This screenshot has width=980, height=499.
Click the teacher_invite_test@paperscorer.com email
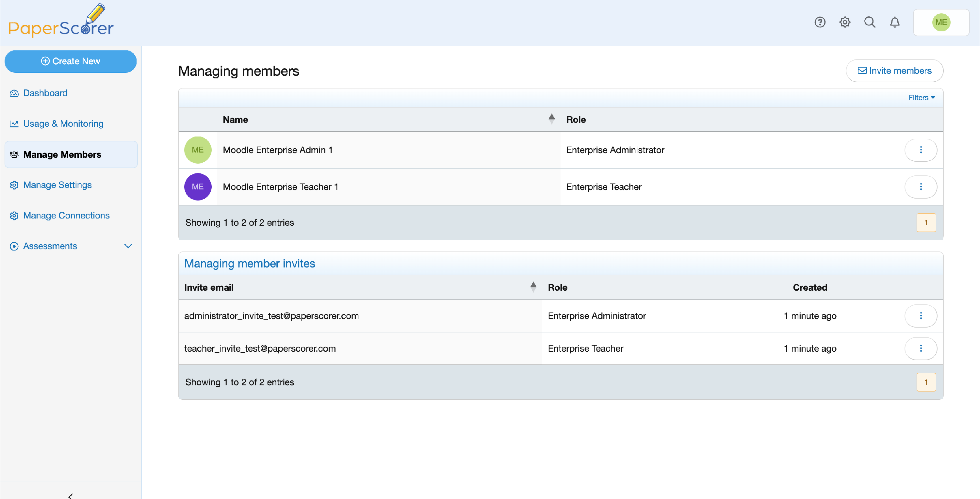[260, 348]
